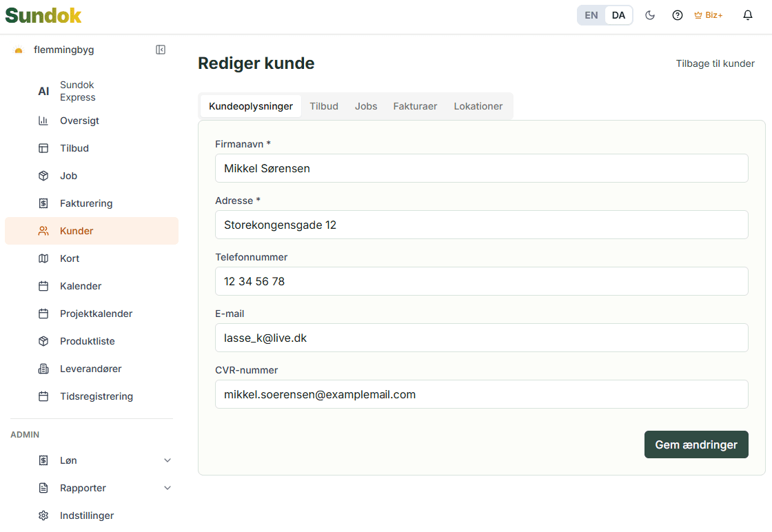Expand the Rapporter submenu chevron
The width and height of the screenshot is (772, 532).
[x=167, y=488]
